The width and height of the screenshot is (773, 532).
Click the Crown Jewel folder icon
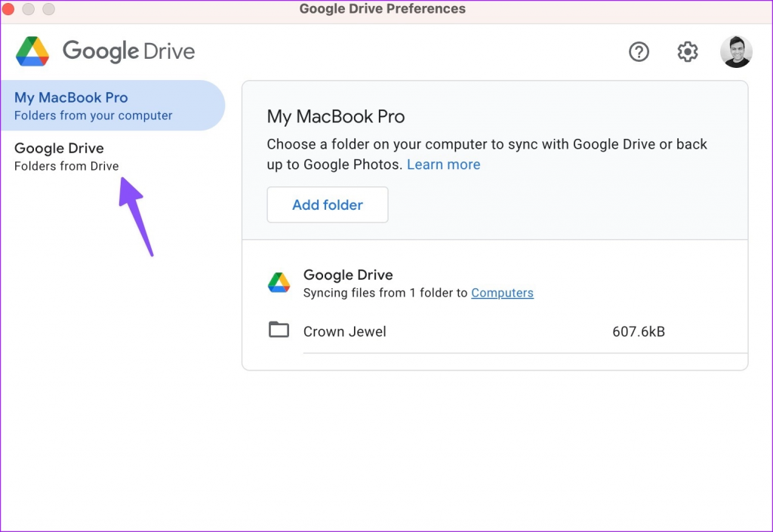click(279, 330)
